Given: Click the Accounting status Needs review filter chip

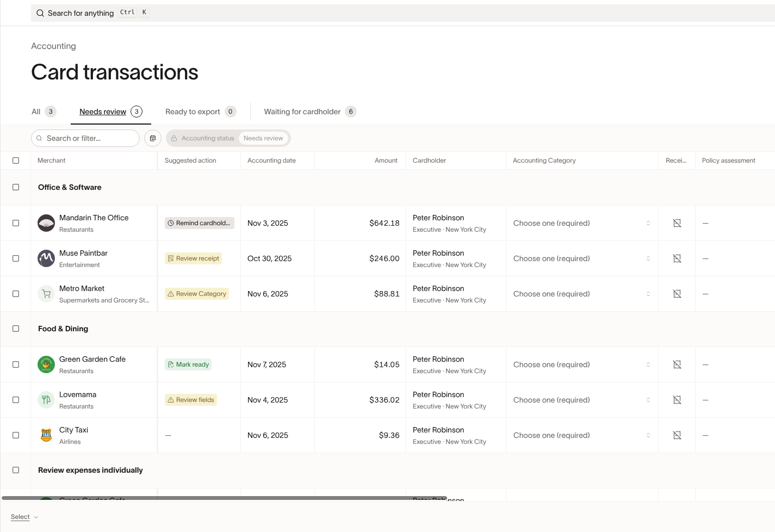Looking at the screenshot, I should coord(228,138).
